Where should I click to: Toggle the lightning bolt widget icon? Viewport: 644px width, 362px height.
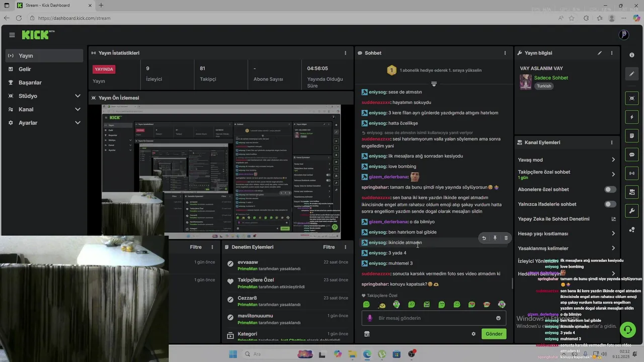[632, 117]
